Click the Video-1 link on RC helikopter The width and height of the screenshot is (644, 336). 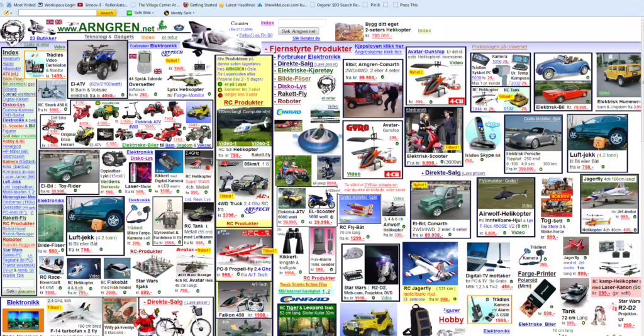(228, 143)
